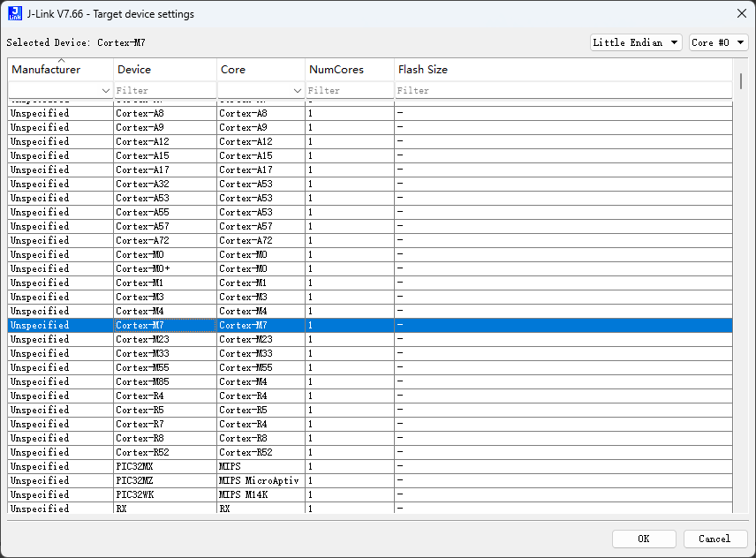Select the Cortex-M23 device cell
756x558 pixels.
pyautogui.click(x=165, y=339)
